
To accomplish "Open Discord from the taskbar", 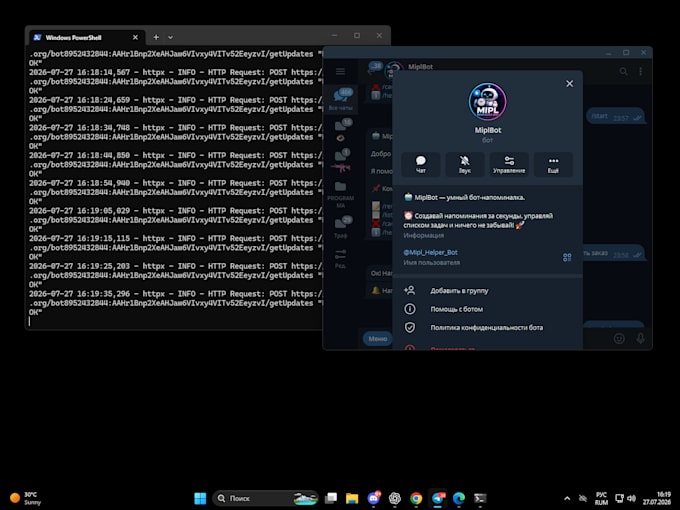I will [x=373, y=498].
